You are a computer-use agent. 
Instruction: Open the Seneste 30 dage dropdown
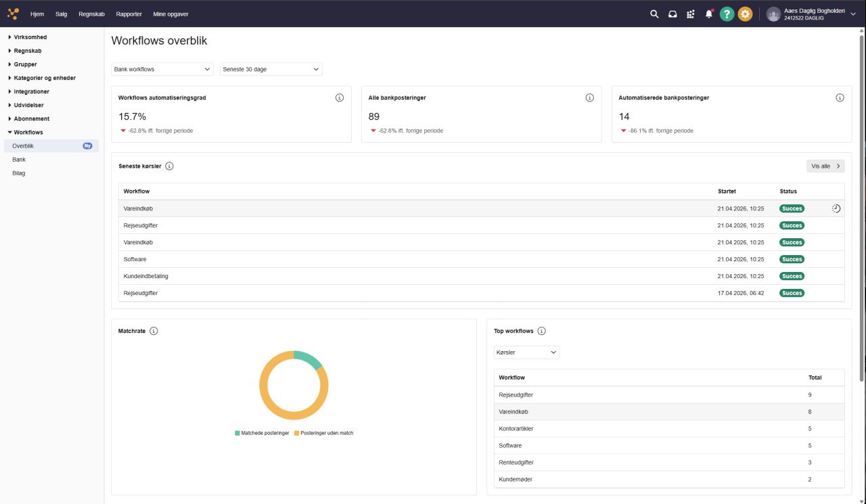(271, 69)
